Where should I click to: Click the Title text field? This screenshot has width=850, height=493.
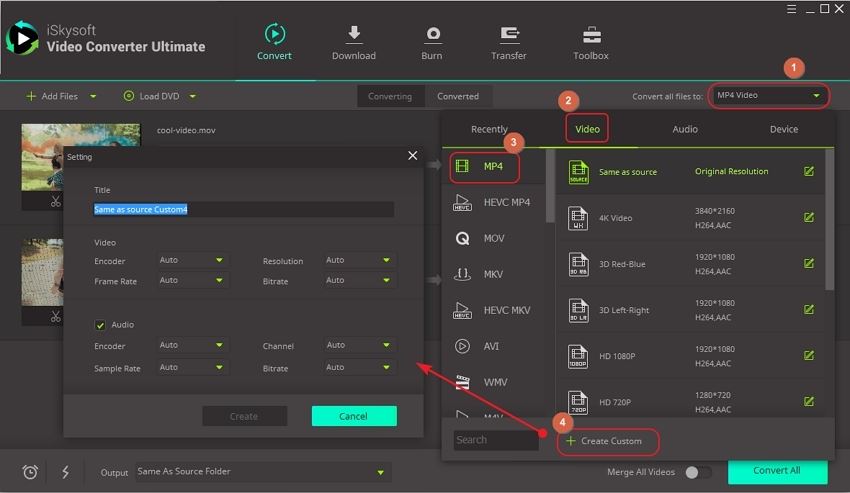(x=242, y=210)
